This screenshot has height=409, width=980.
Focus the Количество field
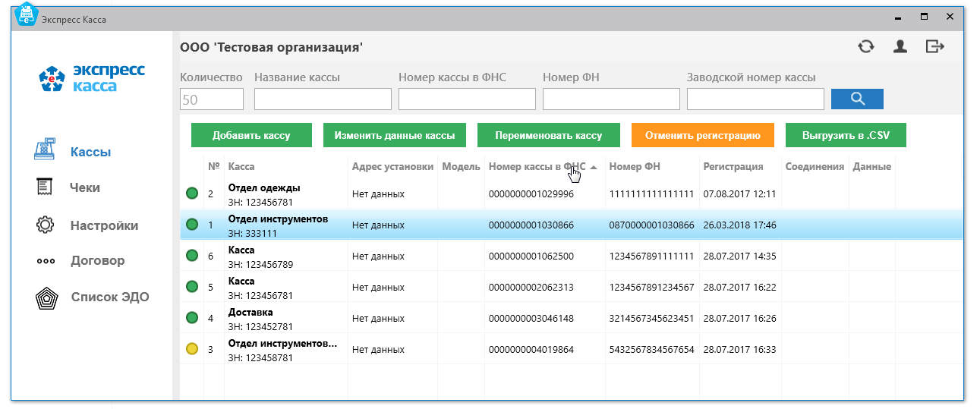(212, 99)
